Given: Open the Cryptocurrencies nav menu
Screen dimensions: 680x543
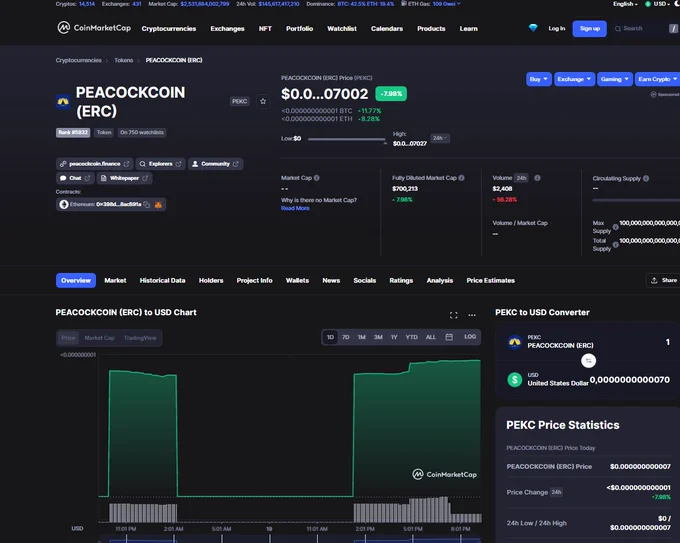Looking at the screenshot, I should pyautogui.click(x=169, y=29).
